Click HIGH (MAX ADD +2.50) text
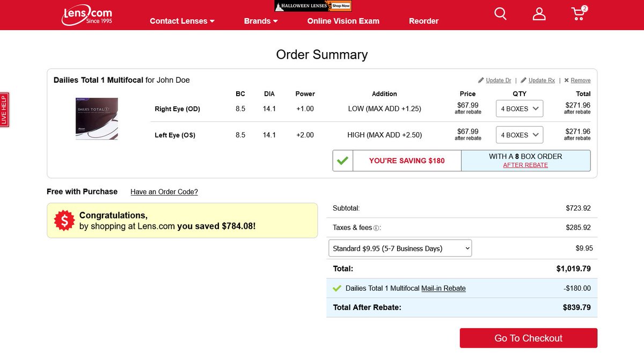 (384, 135)
